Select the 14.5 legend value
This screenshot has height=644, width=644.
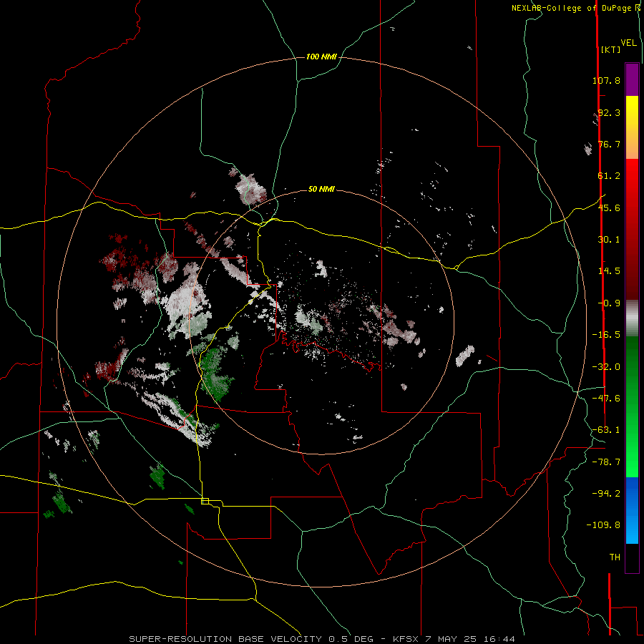(609, 271)
